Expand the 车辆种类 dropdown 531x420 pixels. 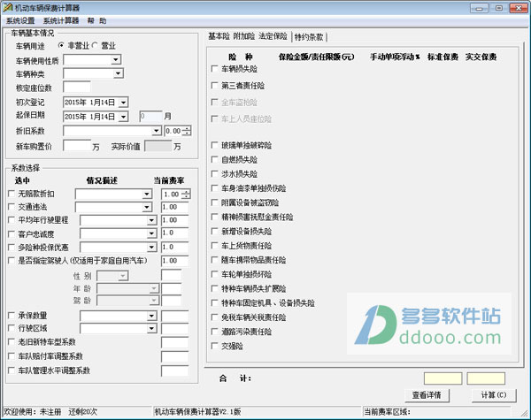point(118,73)
